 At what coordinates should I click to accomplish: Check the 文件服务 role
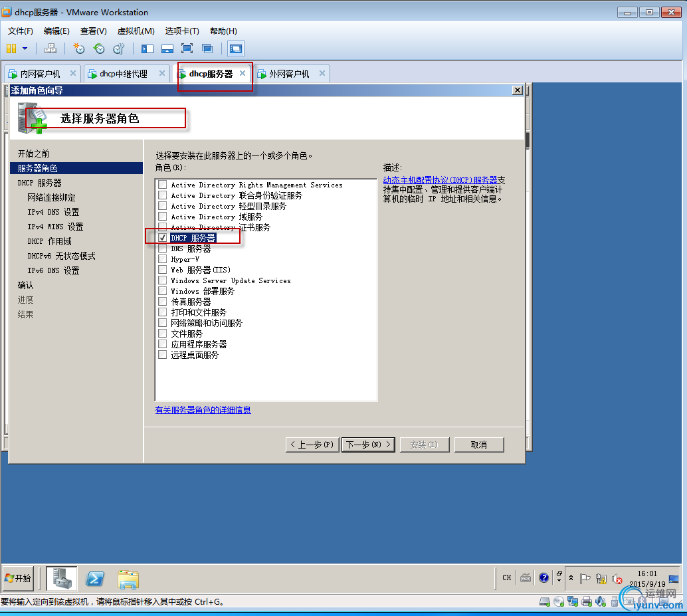(163, 334)
